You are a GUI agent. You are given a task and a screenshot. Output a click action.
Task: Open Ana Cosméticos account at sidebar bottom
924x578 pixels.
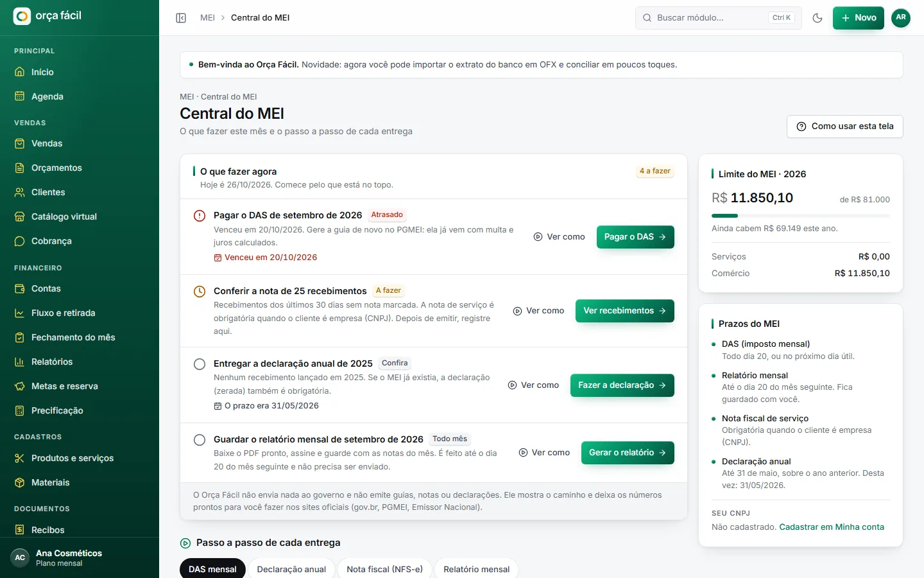[x=80, y=557]
